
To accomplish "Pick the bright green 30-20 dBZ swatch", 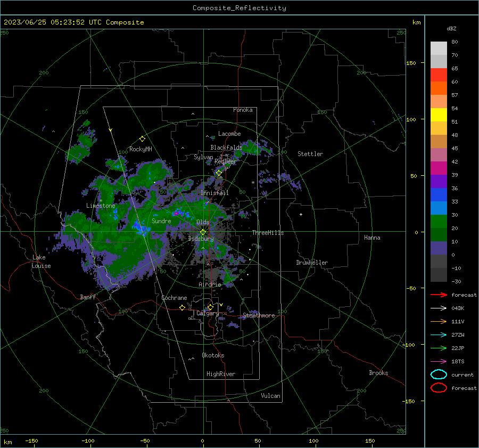I will pyautogui.click(x=439, y=222).
